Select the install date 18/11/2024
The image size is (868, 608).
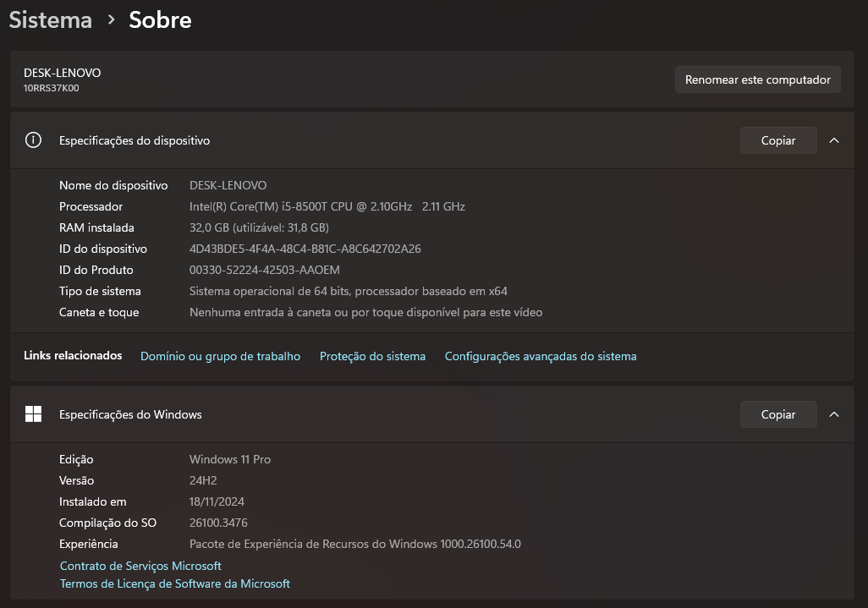click(x=217, y=501)
